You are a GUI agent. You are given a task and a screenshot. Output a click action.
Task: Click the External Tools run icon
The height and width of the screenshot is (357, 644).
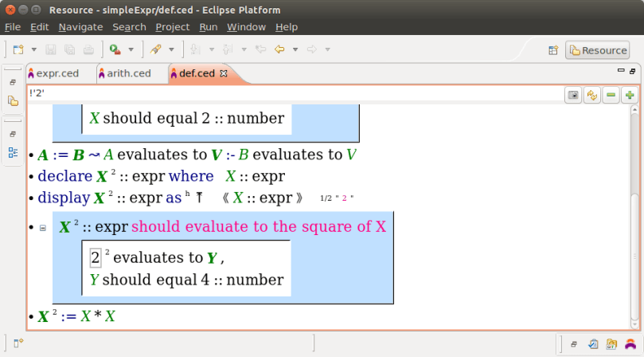coord(115,49)
